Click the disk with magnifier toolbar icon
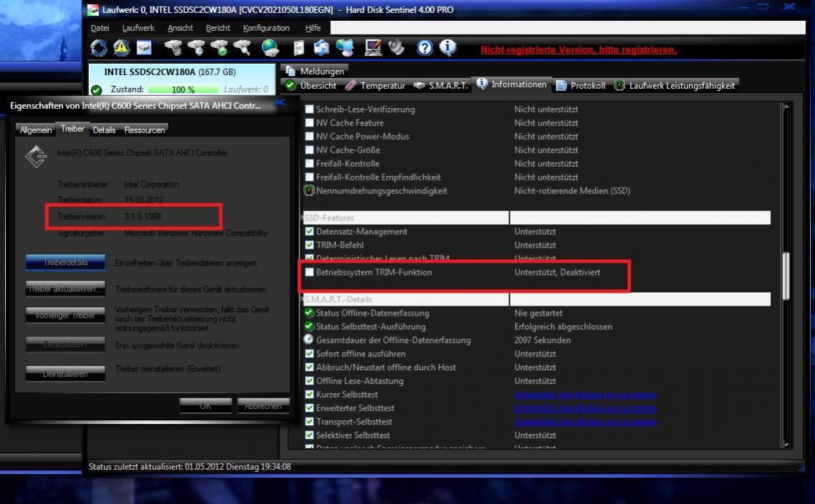Viewport: 815px width, 504px height. (x=242, y=48)
